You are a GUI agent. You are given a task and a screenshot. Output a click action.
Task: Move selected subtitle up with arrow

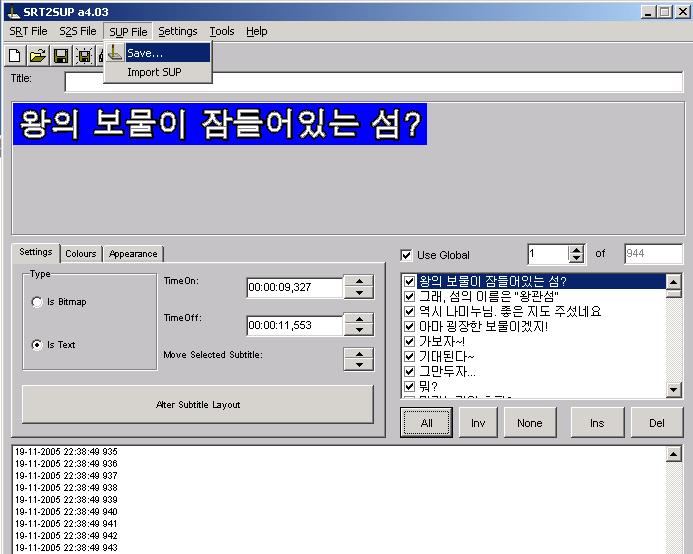click(x=359, y=354)
